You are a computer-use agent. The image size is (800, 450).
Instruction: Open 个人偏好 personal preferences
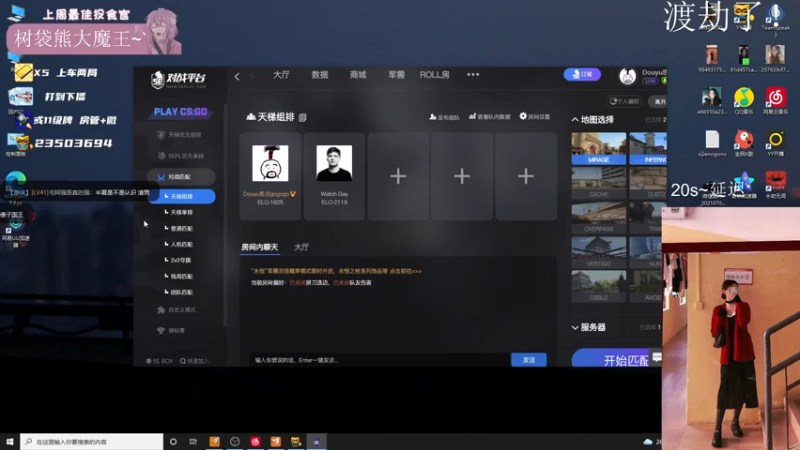(624, 101)
